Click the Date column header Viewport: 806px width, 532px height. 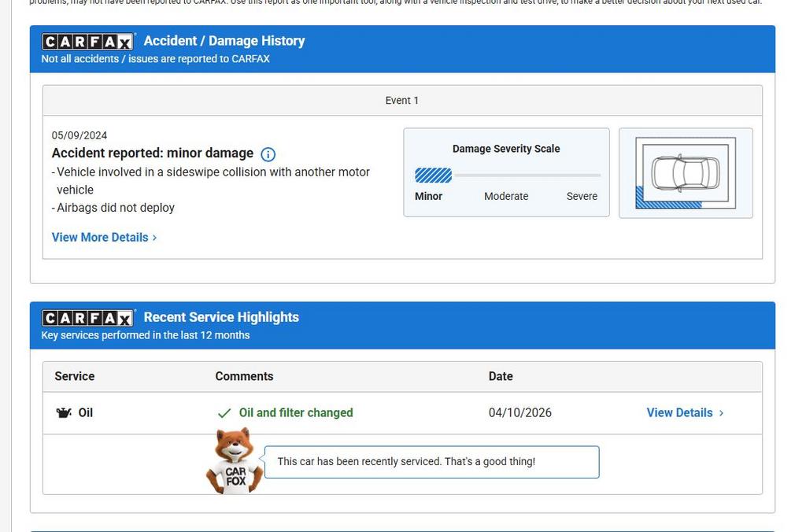click(501, 376)
